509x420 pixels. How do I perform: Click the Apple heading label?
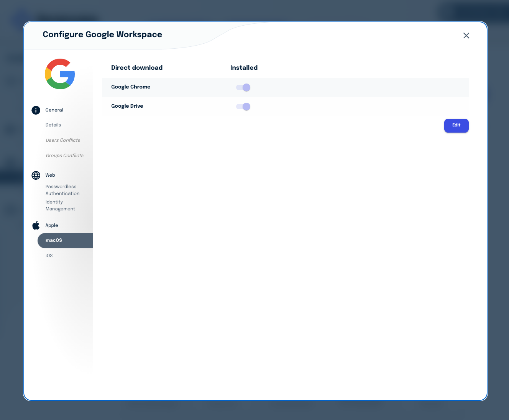click(x=52, y=225)
